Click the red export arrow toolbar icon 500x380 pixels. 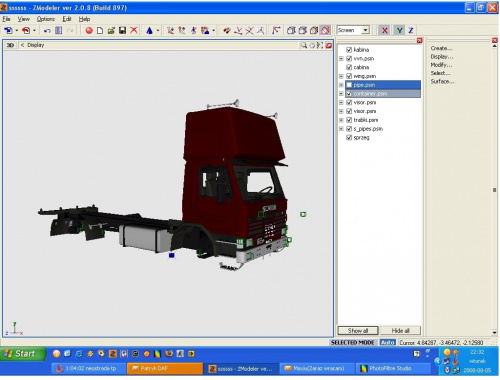pos(26,31)
